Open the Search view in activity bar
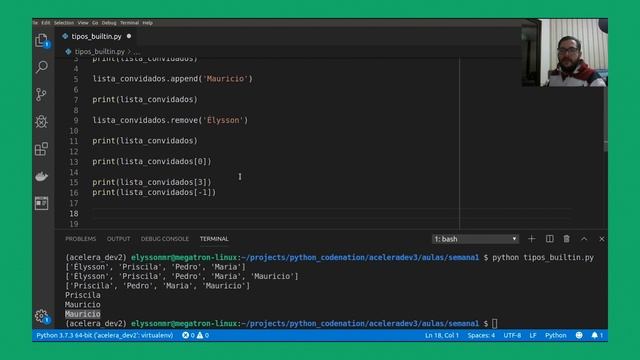 [42, 67]
